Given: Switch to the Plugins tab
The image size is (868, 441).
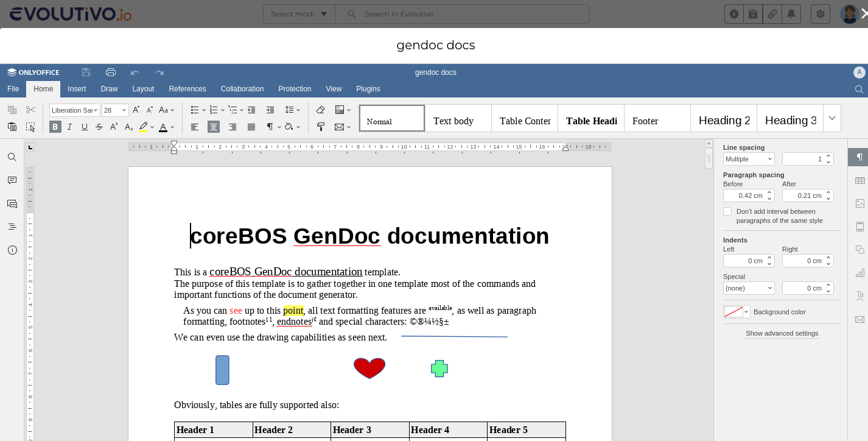Looking at the screenshot, I should click(368, 89).
